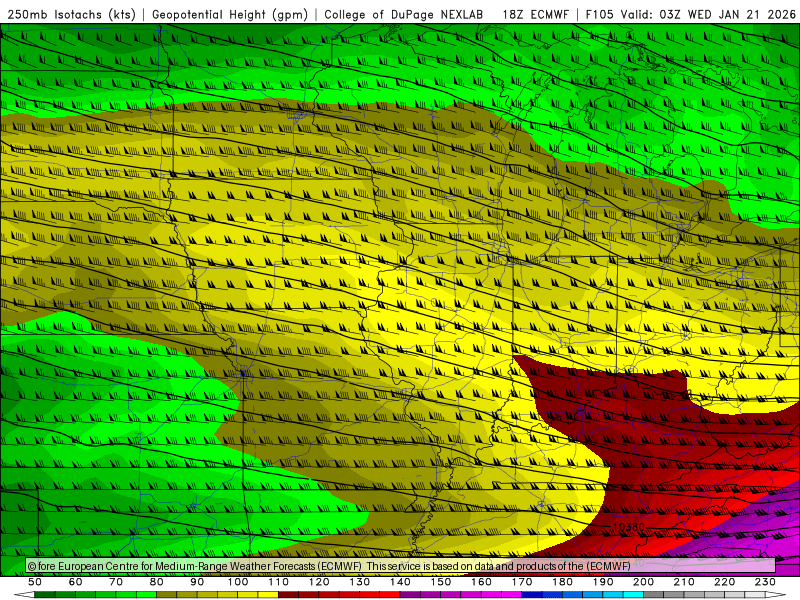This screenshot has height=600, width=800.
Task: Click the "90" value on the color scale
Action: click(197, 582)
